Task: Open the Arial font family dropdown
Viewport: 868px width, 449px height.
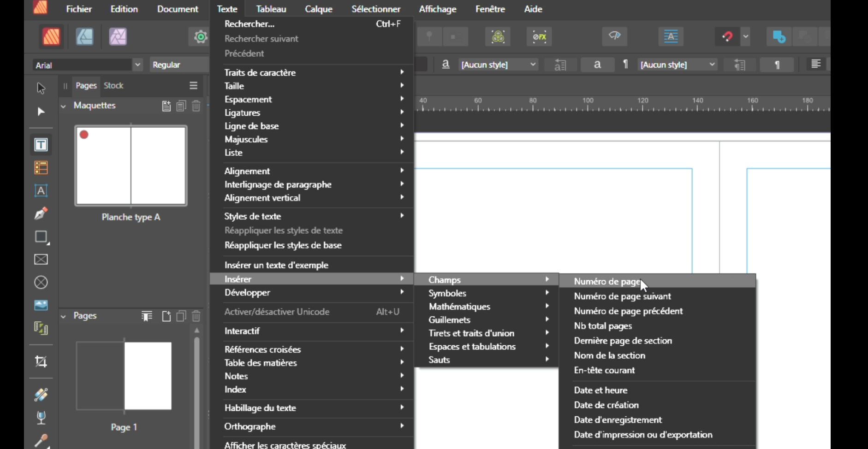Action: (x=137, y=65)
